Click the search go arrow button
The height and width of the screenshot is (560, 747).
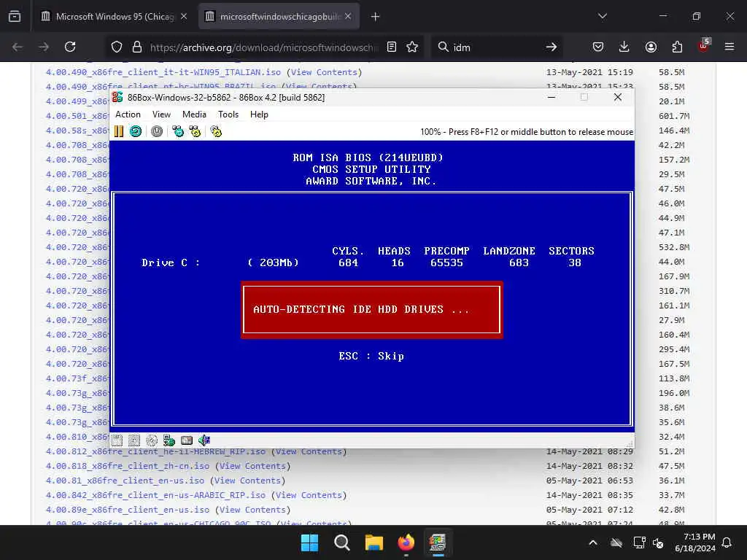pos(551,47)
